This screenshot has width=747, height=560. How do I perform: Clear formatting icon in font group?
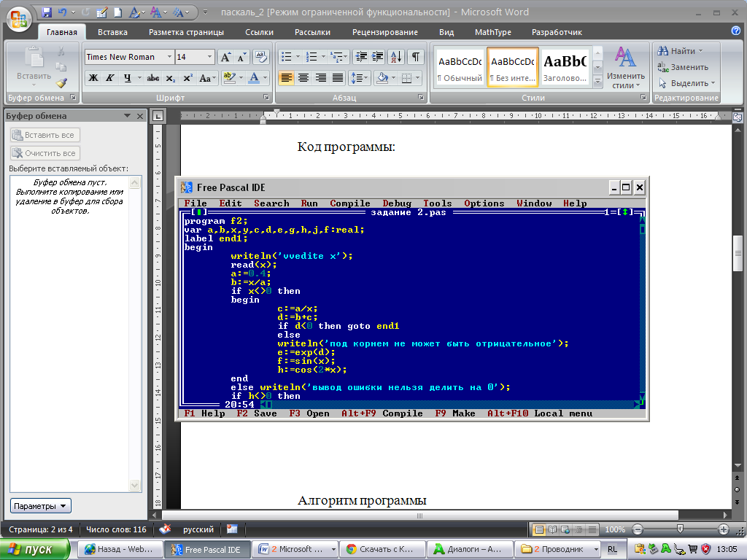260,57
